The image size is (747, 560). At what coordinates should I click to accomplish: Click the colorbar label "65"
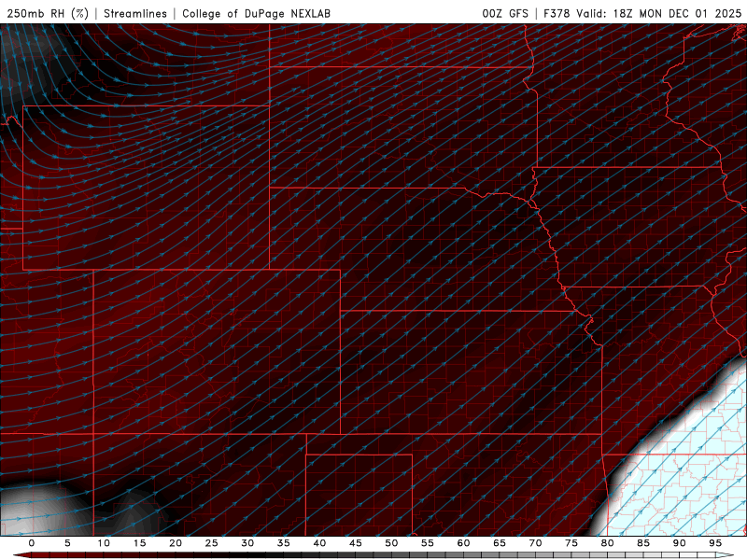[x=500, y=543]
